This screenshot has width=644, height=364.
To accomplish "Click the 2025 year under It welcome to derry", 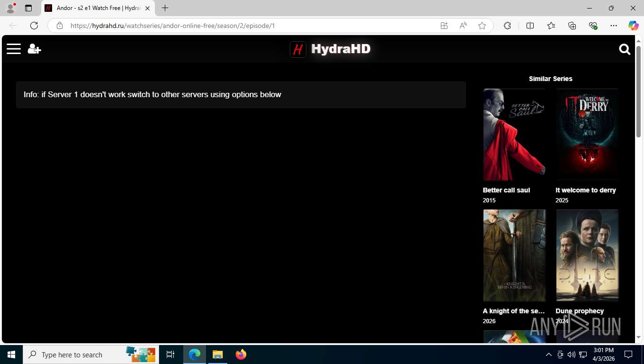I will (562, 200).
